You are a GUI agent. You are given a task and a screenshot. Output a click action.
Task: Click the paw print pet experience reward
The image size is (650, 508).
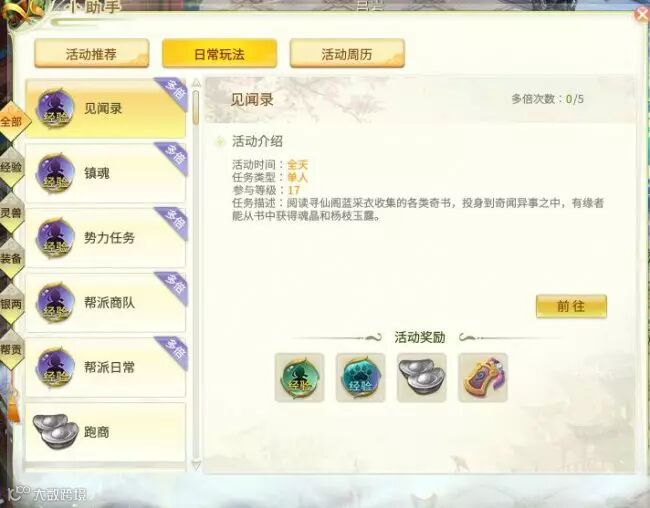[x=360, y=378]
